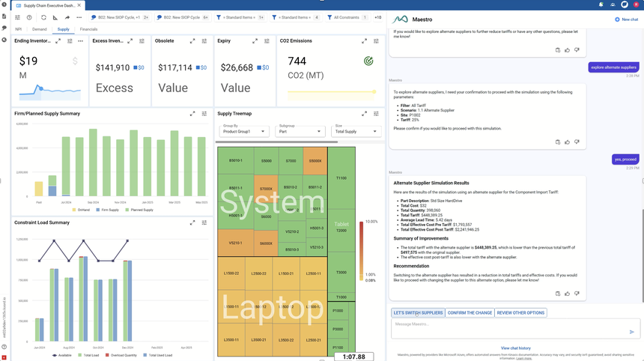Switch to the Demand tab
The width and height of the screenshot is (644, 361).
(x=40, y=29)
